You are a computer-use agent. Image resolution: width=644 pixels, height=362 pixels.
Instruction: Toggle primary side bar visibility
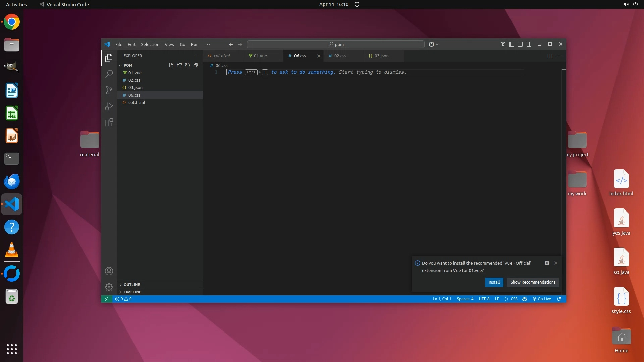click(x=512, y=44)
